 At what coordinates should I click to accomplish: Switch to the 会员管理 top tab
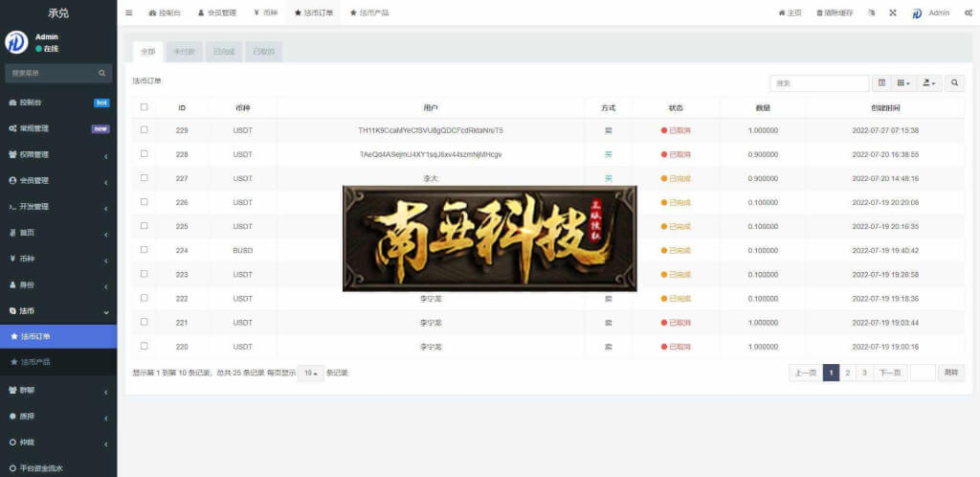[217, 12]
